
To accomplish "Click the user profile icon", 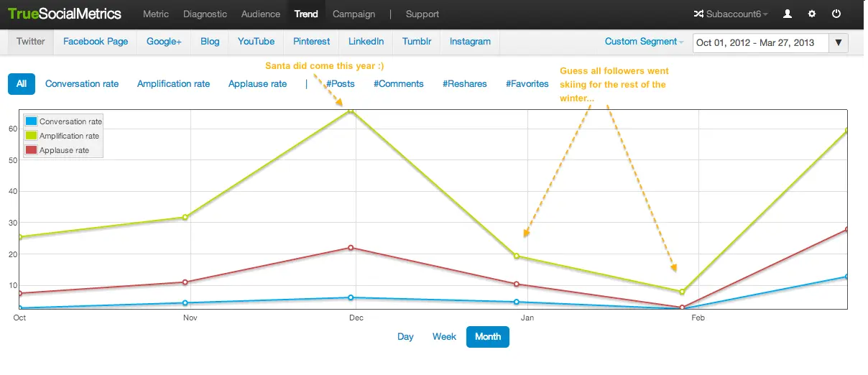I will click(788, 14).
